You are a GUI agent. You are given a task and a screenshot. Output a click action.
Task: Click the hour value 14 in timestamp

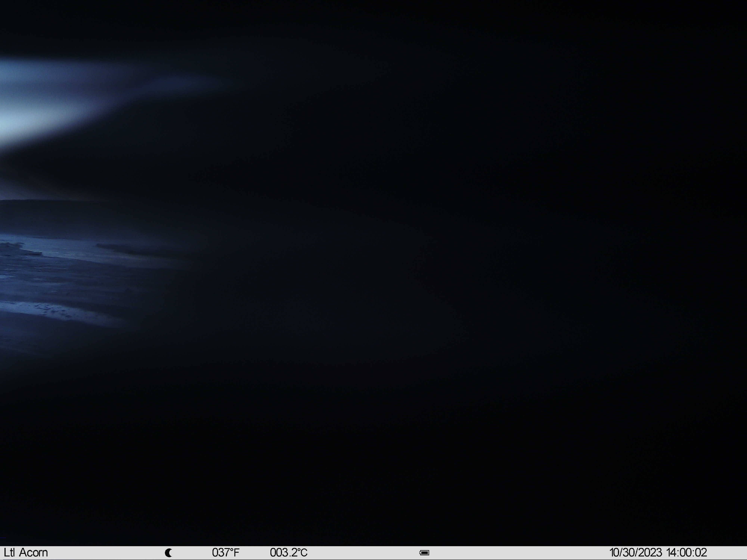point(672,553)
